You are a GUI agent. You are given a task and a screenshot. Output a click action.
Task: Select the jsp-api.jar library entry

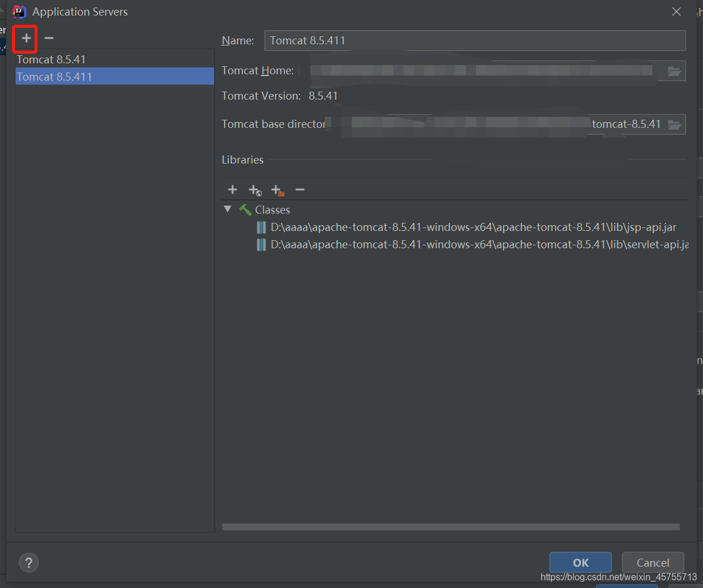point(473,227)
